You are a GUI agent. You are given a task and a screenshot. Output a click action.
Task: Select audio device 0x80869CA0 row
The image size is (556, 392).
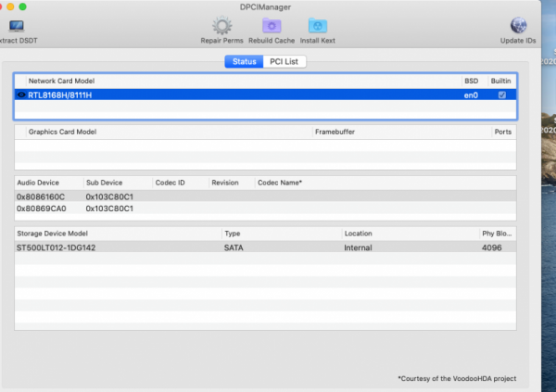pos(41,209)
